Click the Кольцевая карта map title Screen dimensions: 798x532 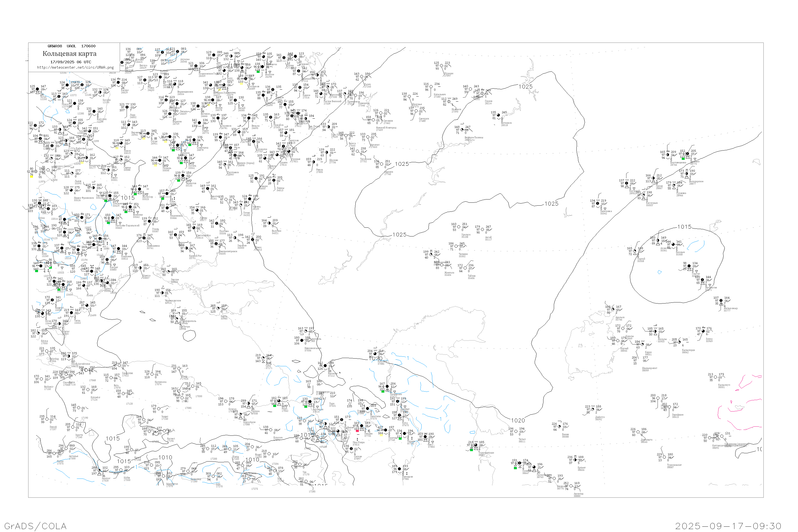[x=69, y=54]
